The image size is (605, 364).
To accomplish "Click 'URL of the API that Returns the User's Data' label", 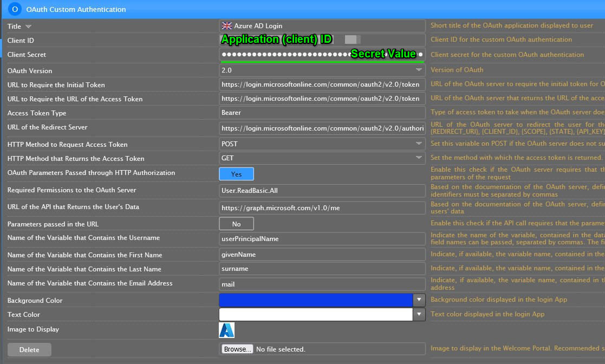I will tap(73, 207).
